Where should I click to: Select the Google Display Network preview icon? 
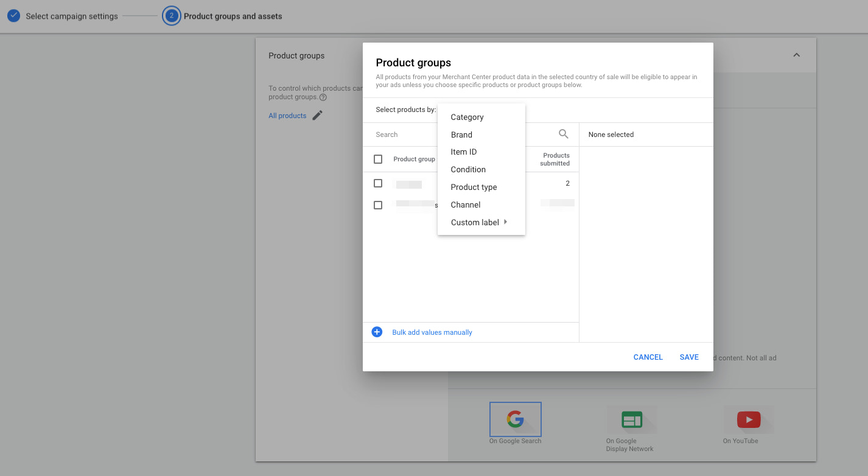(x=632, y=419)
